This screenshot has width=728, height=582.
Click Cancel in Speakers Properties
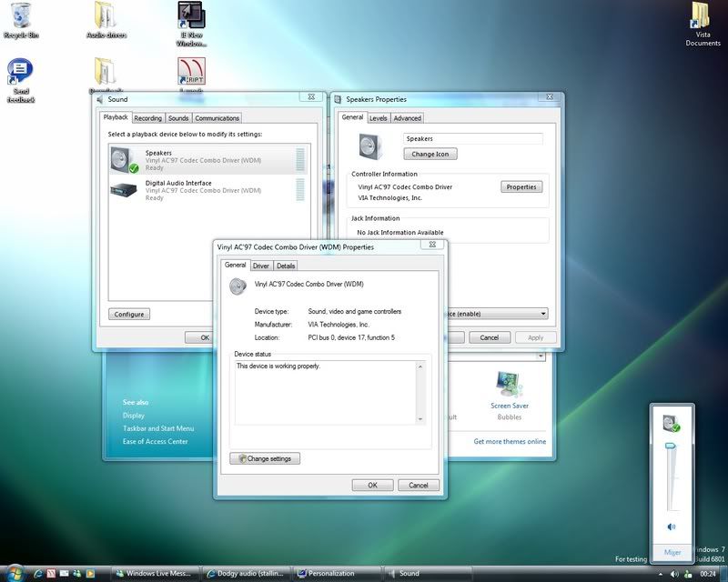tap(490, 337)
